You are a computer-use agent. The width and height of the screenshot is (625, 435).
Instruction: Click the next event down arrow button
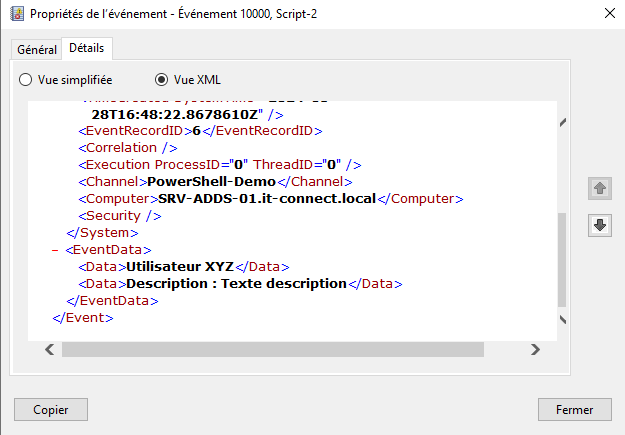pyautogui.click(x=600, y=225)
